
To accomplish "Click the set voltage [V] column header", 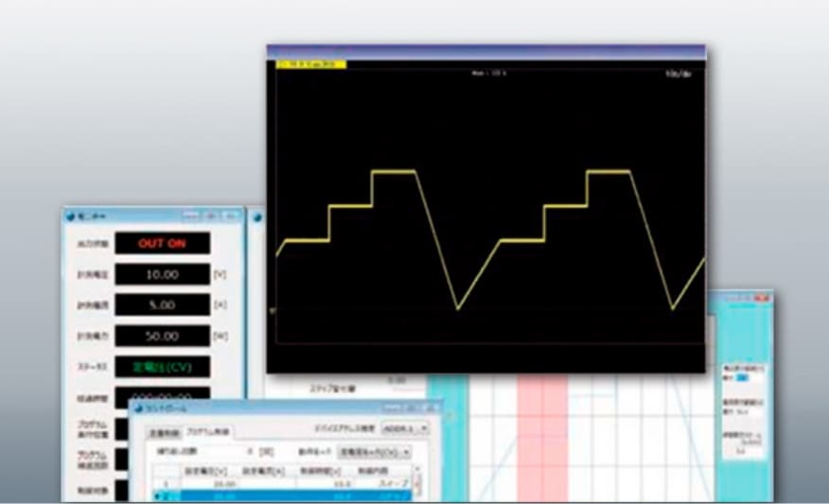I will (205, 471).
